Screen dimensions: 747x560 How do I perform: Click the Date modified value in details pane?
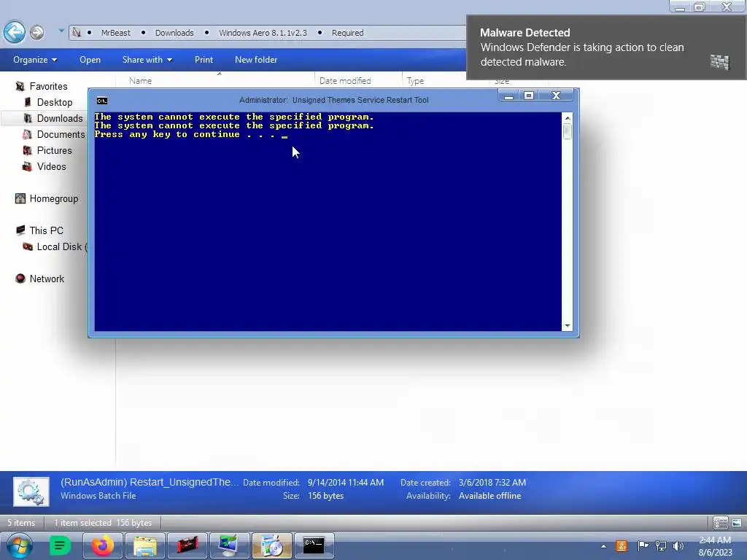[x=345, y=483]
